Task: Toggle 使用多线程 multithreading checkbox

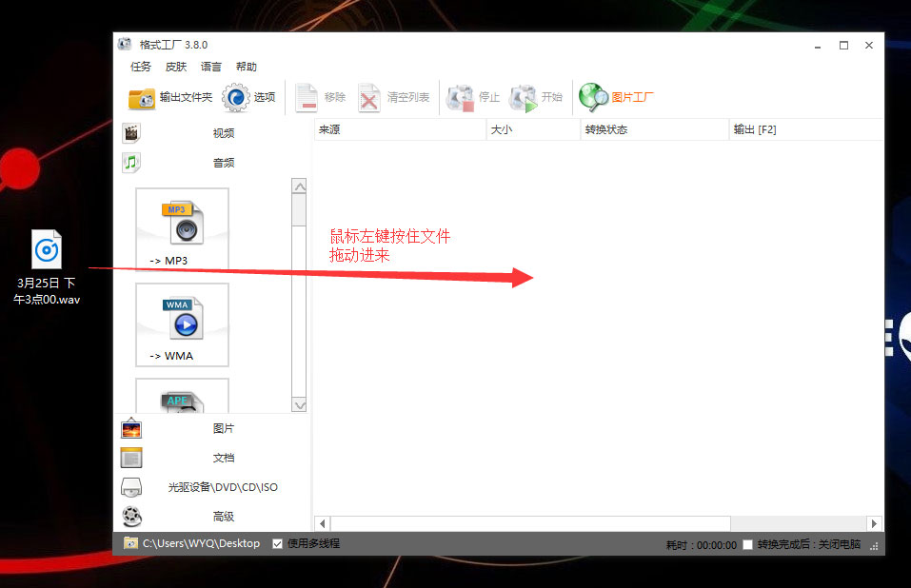Action: click(278, 544)
